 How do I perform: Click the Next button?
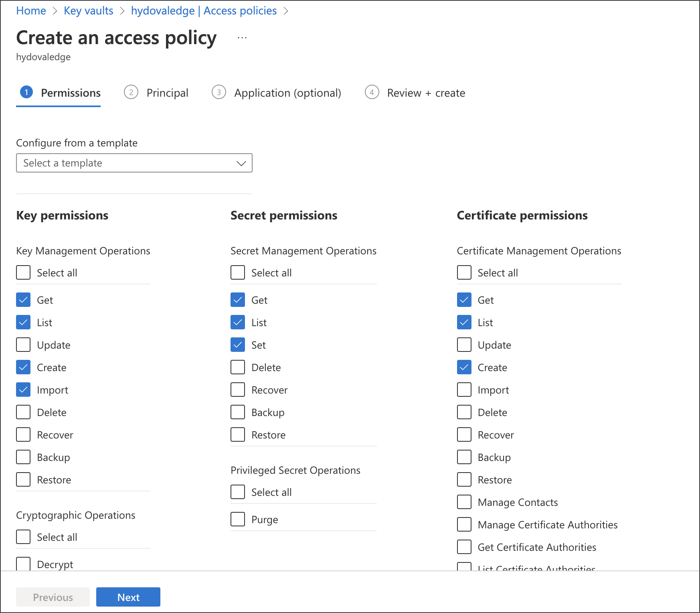point(128,597)
